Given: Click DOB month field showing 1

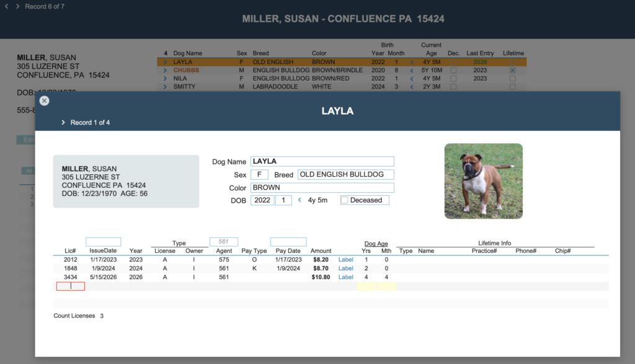Looking at the screenshot, I should [283, 200].
